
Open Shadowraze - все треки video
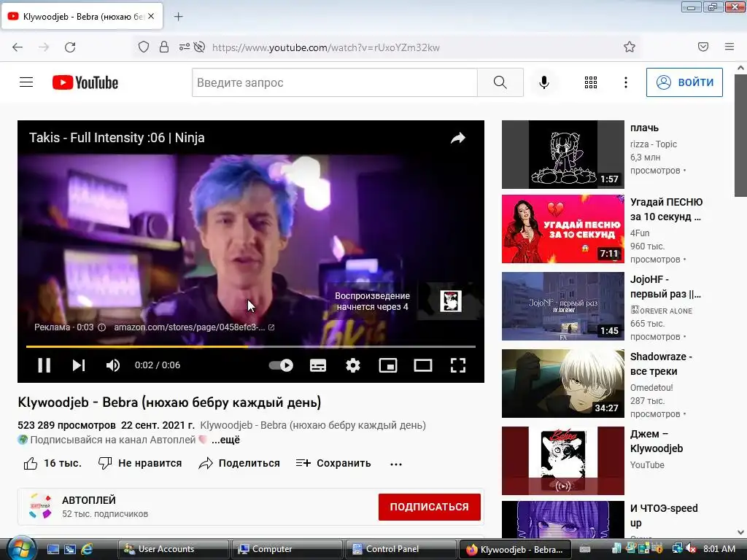tap(562, 384)
